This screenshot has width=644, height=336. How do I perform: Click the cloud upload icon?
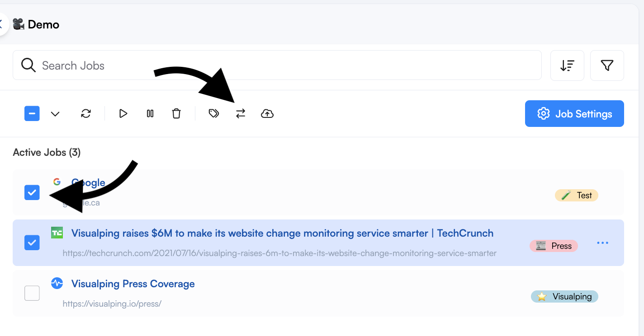267,113
